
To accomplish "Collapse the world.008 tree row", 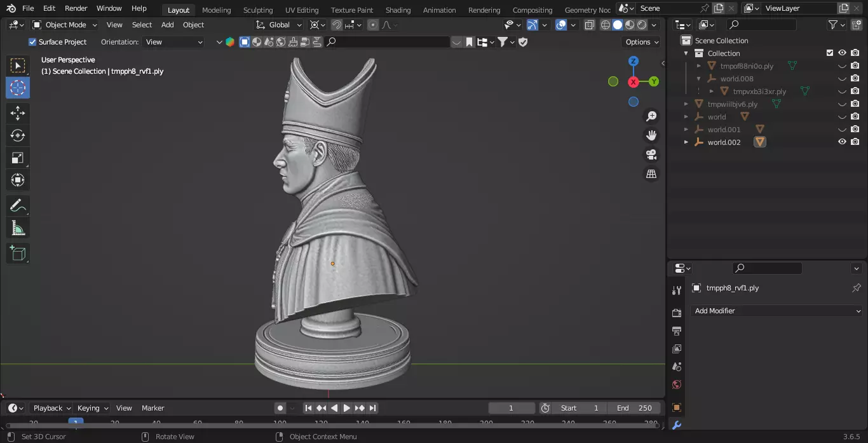I will coord(699,79).
